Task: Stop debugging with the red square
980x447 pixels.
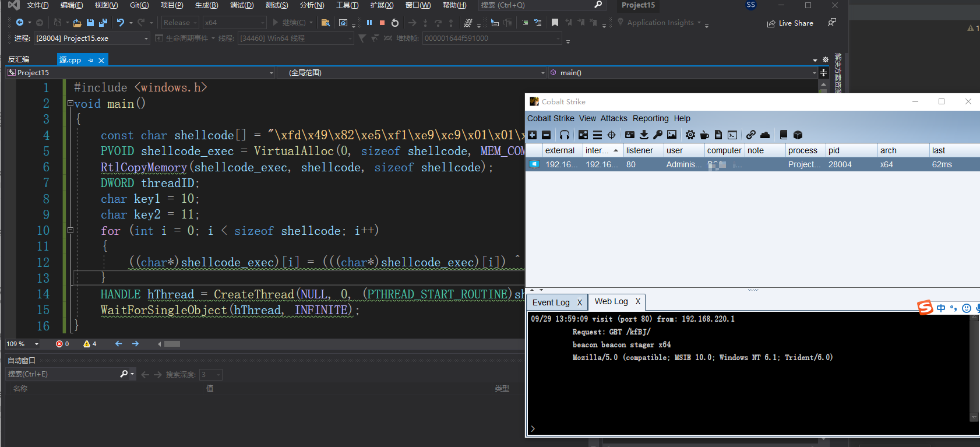Action: click(x=382, y=23)
